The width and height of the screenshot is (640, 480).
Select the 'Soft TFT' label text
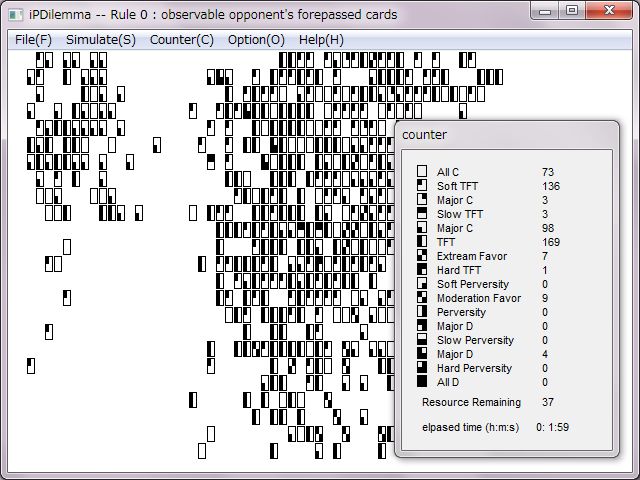(457, 186)
